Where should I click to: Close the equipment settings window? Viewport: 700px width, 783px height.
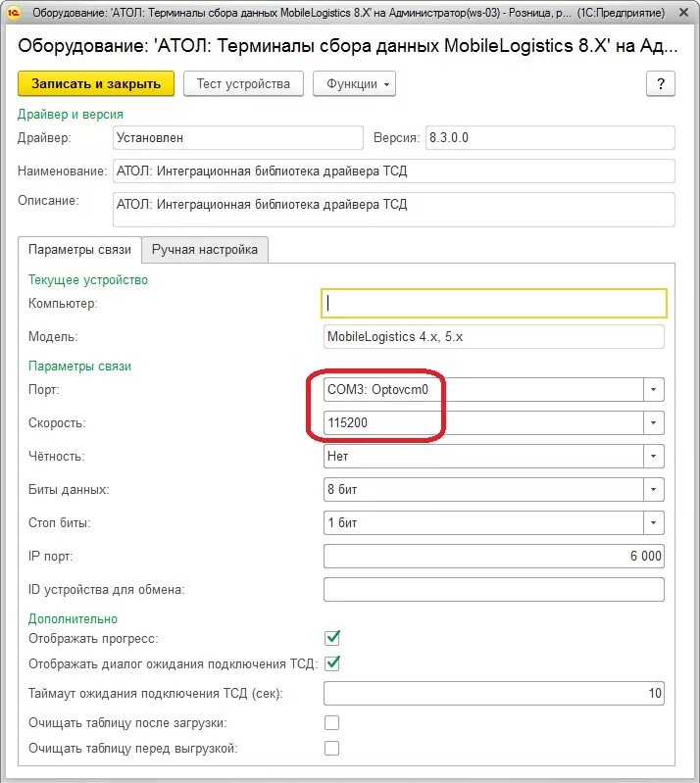click(x=684, y=13)
